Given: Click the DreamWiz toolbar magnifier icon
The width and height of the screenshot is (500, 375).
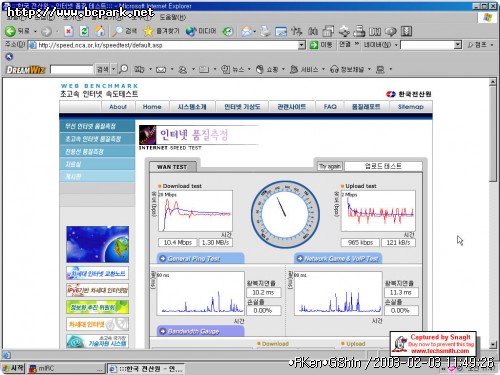Looking at the screenshot, I should tap(124, 69).
